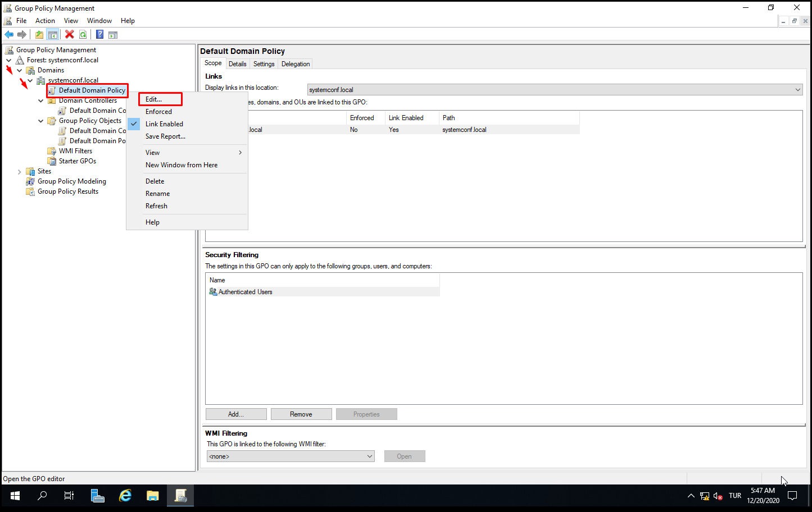Open the notification center icon
Viewport: 812px width, 512px height.
pos(792,496)
